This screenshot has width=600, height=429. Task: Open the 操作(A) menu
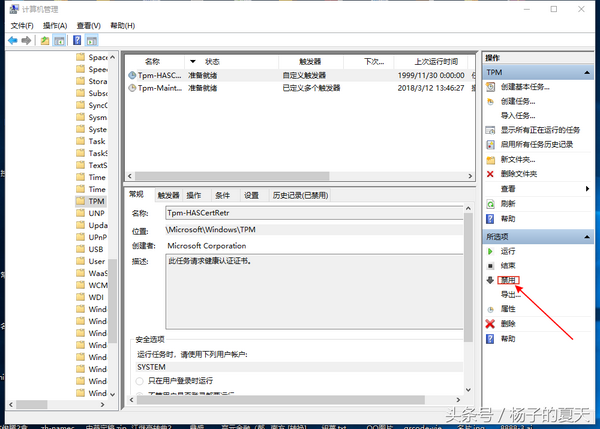click(55, 24)
